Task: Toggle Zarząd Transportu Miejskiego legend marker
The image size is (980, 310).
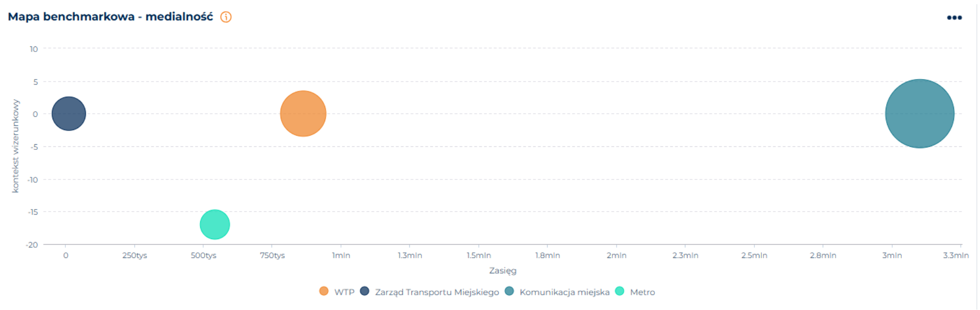Action: point(364,291)
